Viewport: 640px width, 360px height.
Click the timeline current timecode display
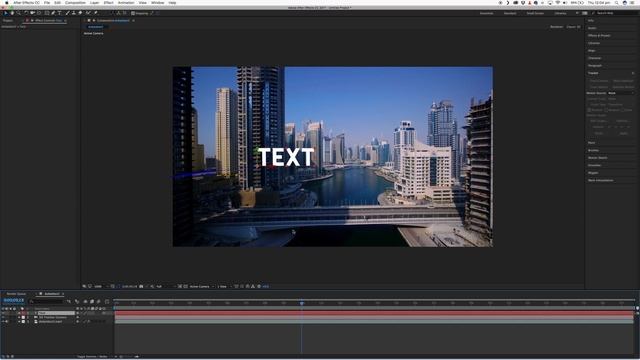coord(14,300)
